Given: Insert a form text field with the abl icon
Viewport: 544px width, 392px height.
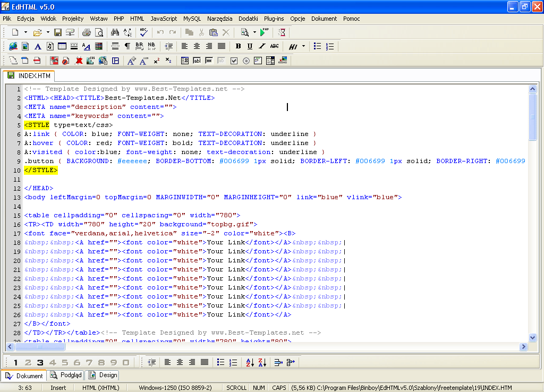Looking at the screenshot, I should (x=197, y=61).
